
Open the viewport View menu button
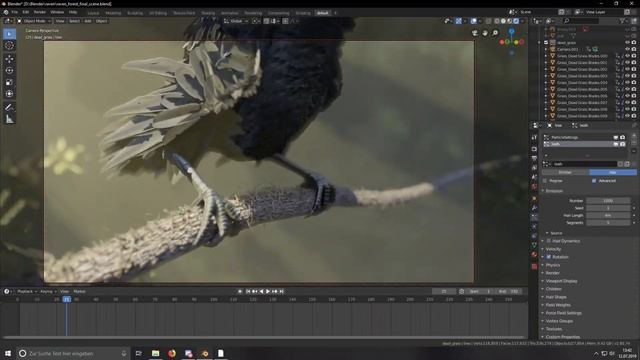point(60,21)
